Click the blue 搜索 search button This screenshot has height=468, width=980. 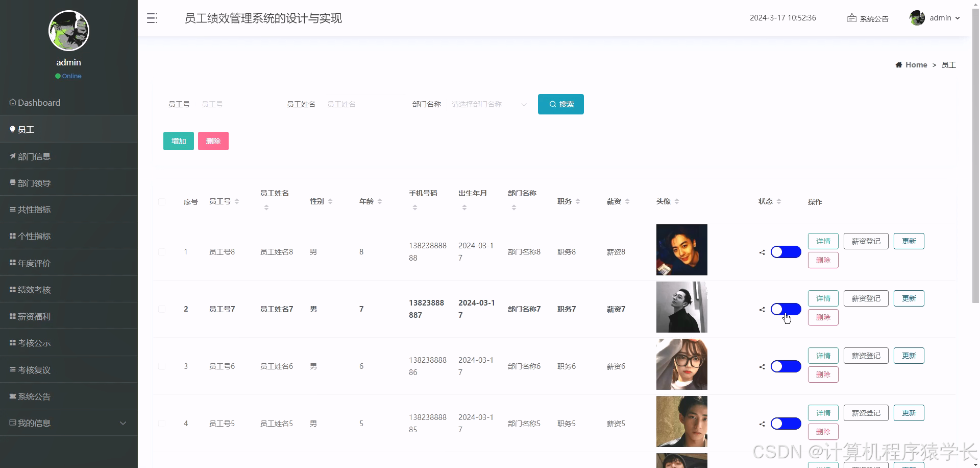[x=561, y=104]
